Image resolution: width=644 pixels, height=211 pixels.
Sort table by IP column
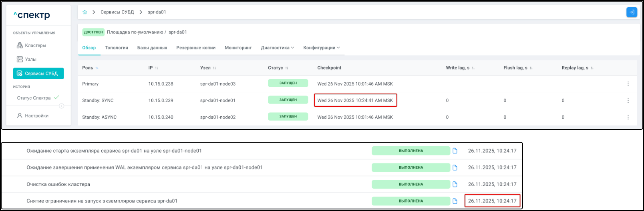(x=156, y=68)
